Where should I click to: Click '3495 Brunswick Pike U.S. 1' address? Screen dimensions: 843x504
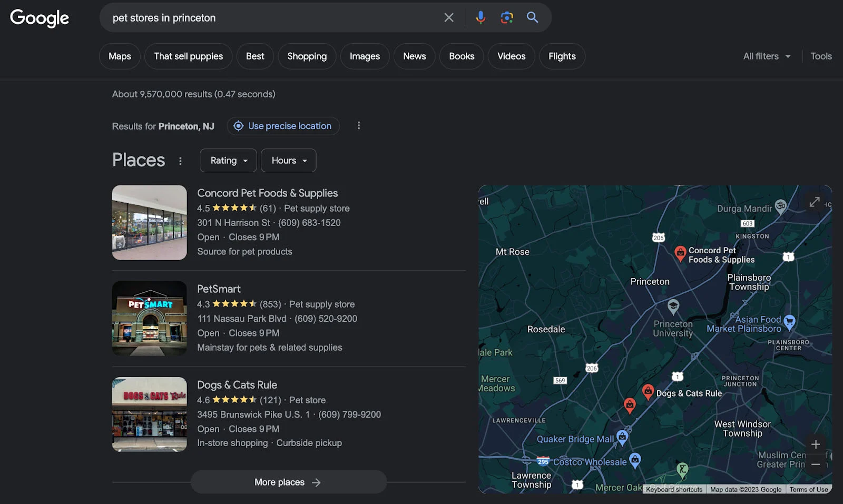click(253, 414)
